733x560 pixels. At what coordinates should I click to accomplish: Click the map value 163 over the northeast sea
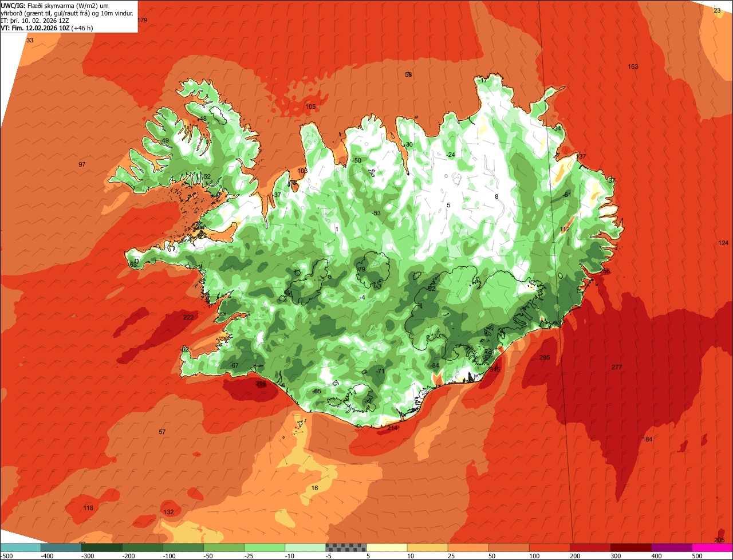click(x=633, y=66)
